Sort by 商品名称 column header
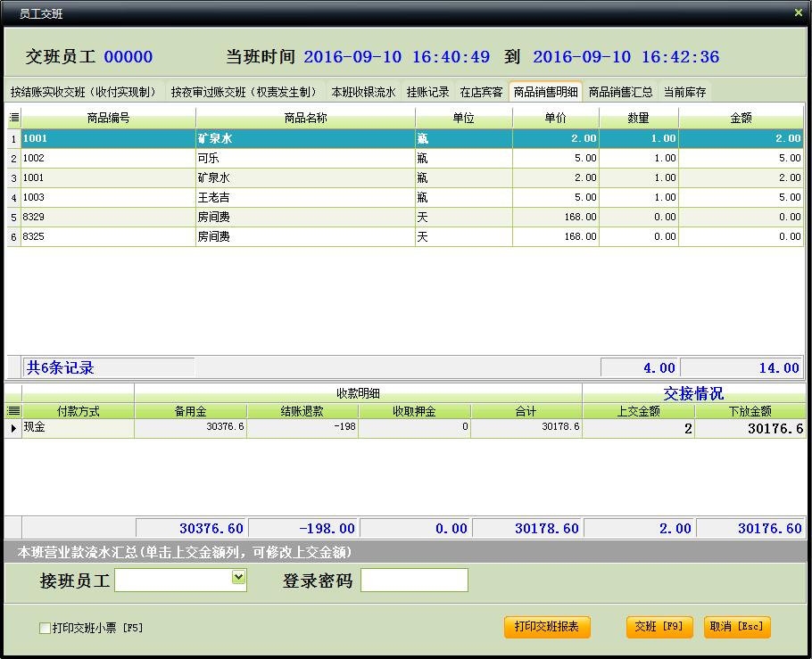Image resolution: width=812 pixels, height=659 pixels. point(305,118)
